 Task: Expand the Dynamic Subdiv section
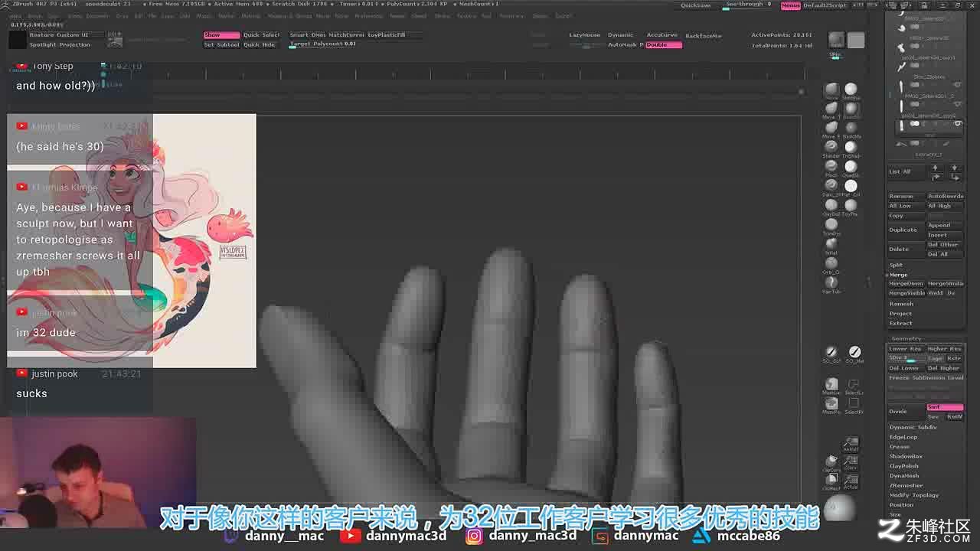pos(913,427)
